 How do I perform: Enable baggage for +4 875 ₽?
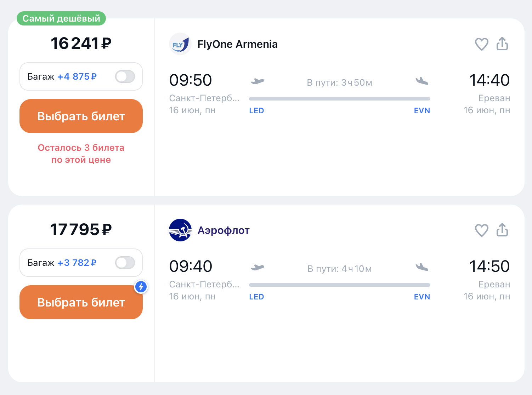pos(125,76)
